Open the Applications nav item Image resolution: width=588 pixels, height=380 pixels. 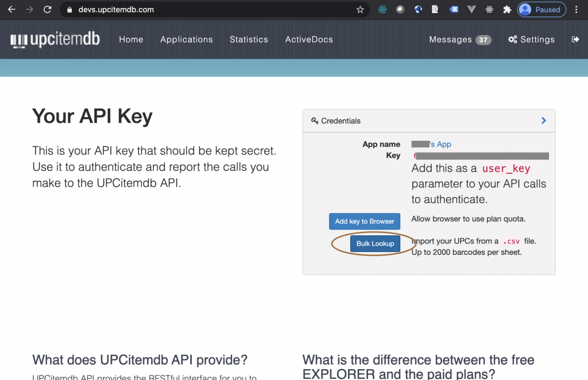click(x=187, y=40)
